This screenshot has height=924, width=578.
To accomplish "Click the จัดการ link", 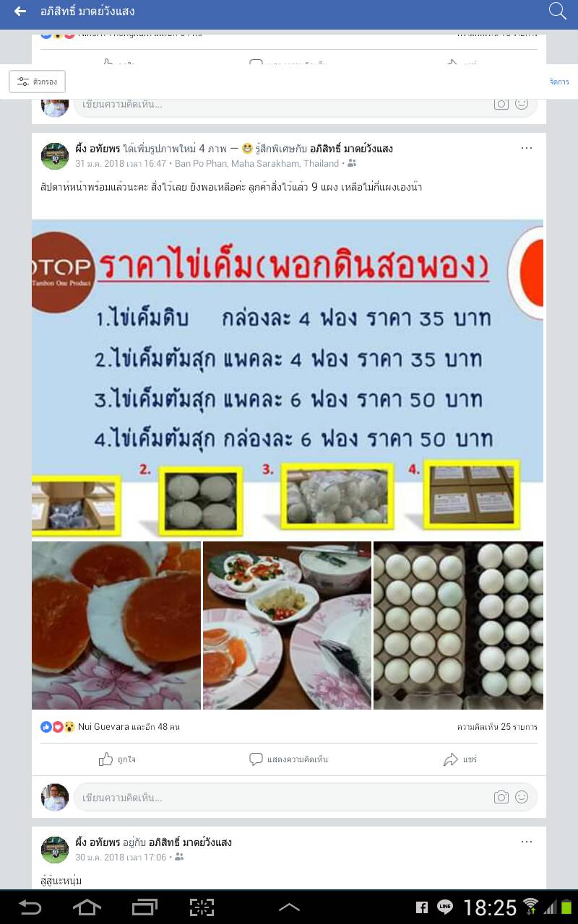I will coord(559,82).
